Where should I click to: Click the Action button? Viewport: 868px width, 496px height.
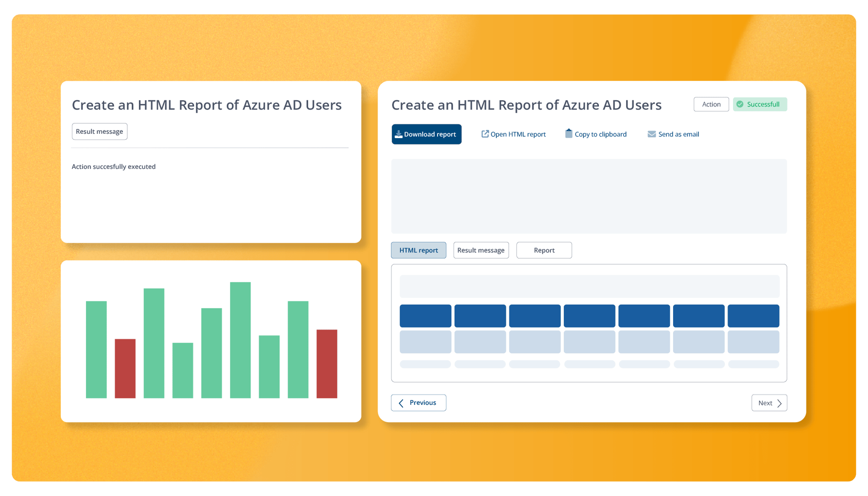tap(711, 104)
